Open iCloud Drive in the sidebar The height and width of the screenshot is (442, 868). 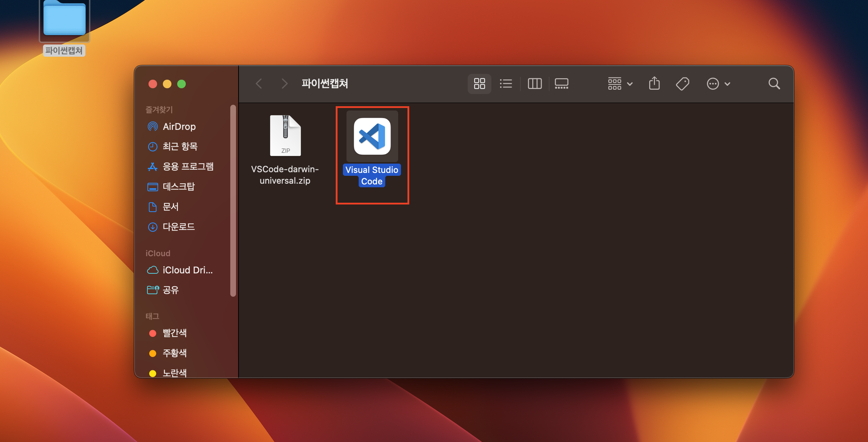187,270
